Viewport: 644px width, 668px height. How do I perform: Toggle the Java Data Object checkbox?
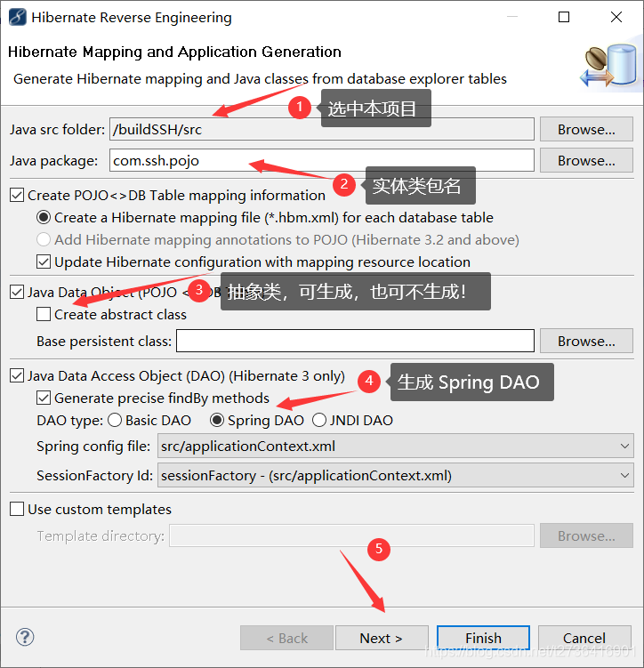tap(17, 293)
